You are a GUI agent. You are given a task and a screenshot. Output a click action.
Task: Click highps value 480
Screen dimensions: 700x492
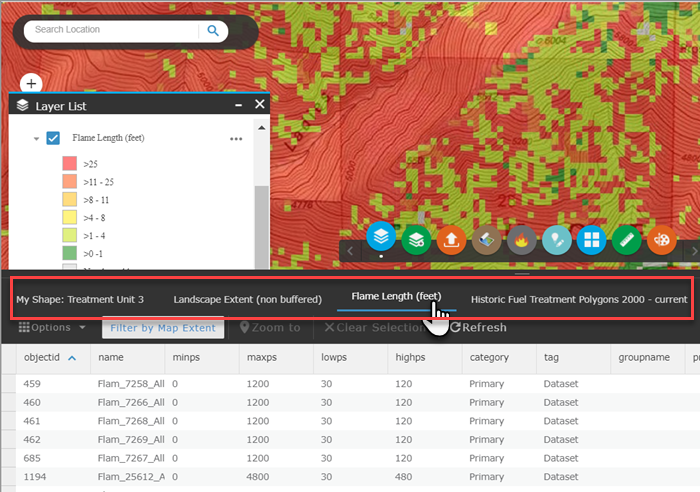[x=404, y=477]
